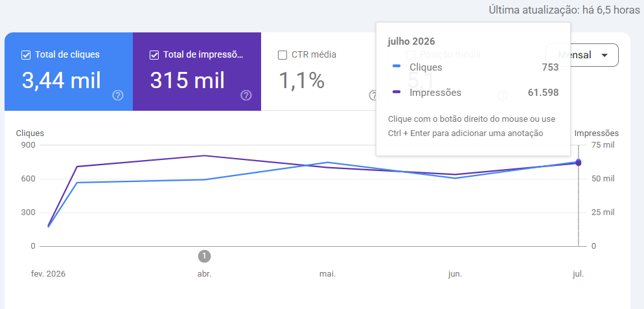644x309 pixels.
Task: Click the annotation marker numbered 1
Action: [204, 257]
